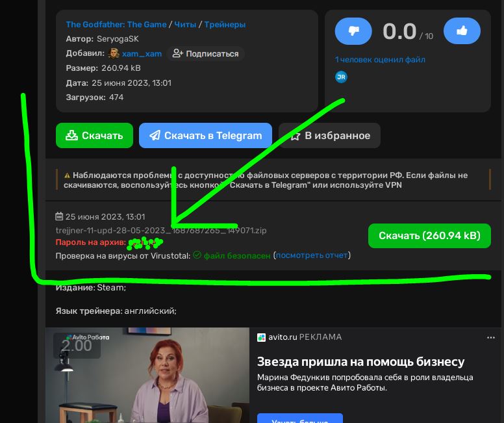Screen dimensions: 504x423
Task: Open xam_xam user profile link
Action: coord(142,54)
